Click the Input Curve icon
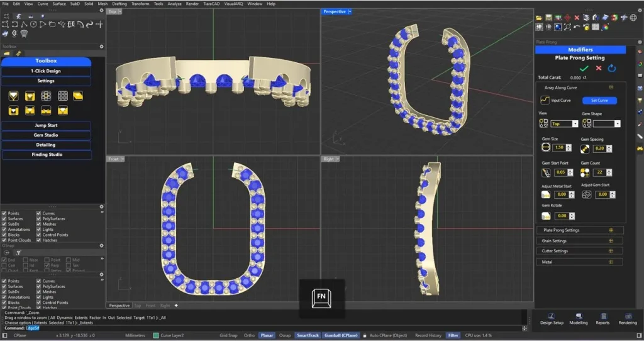The image size is (644, 341). (545, 100)
